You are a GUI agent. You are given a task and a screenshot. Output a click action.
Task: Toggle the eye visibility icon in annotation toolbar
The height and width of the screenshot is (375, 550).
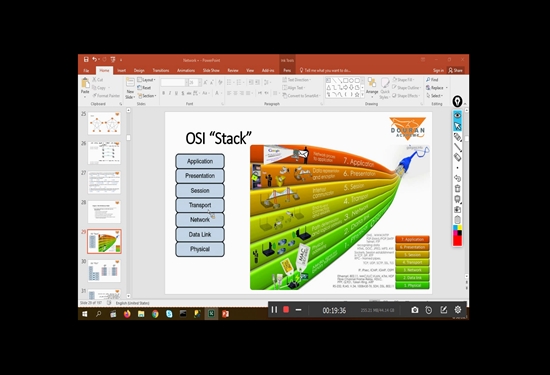tap(457, 115)
